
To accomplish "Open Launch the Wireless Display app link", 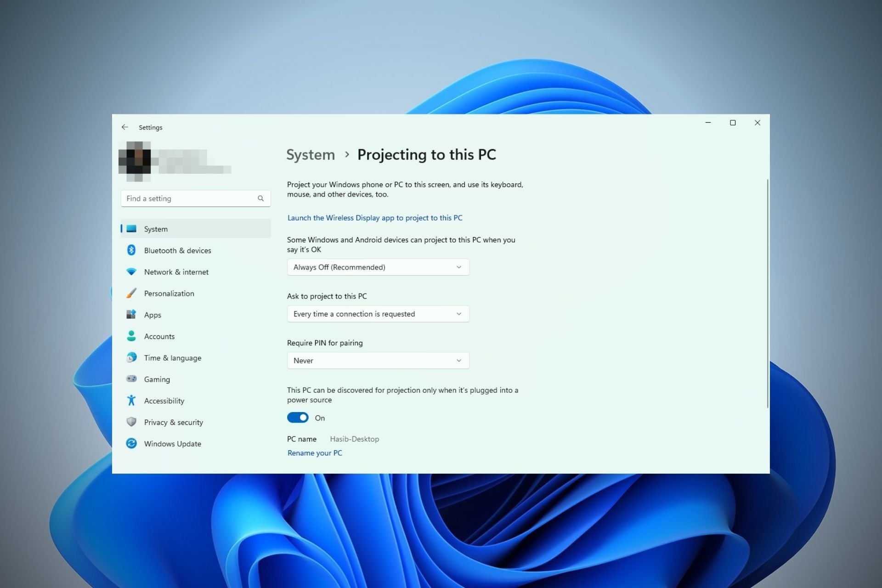I will click(375, 217).
